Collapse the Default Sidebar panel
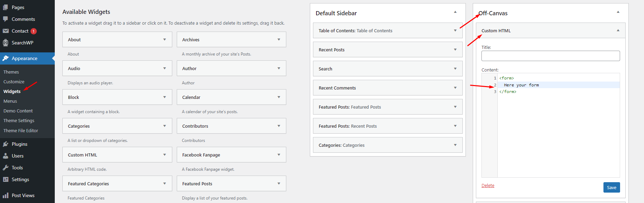This screenshot has height=203, width=644. [x=455, y=12]
